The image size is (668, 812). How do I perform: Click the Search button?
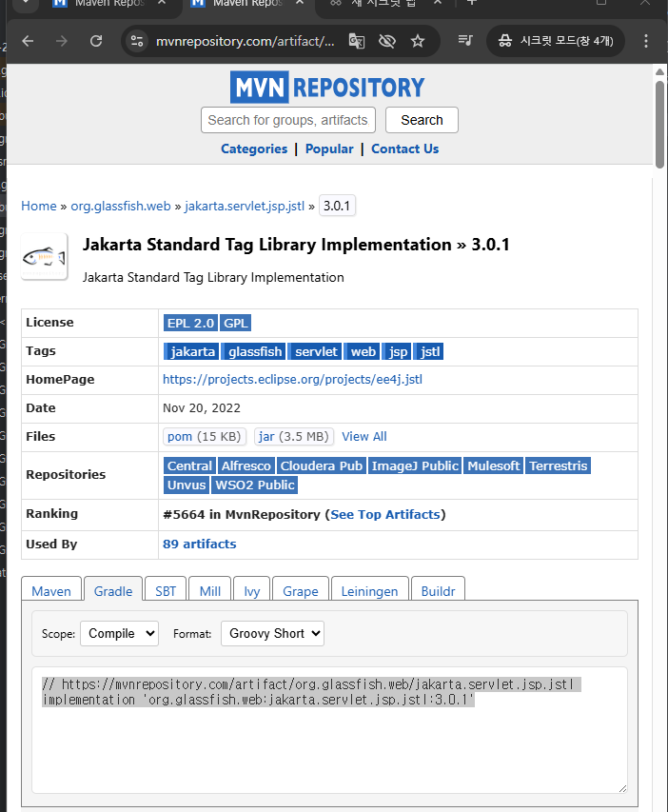tap(422, 120)
